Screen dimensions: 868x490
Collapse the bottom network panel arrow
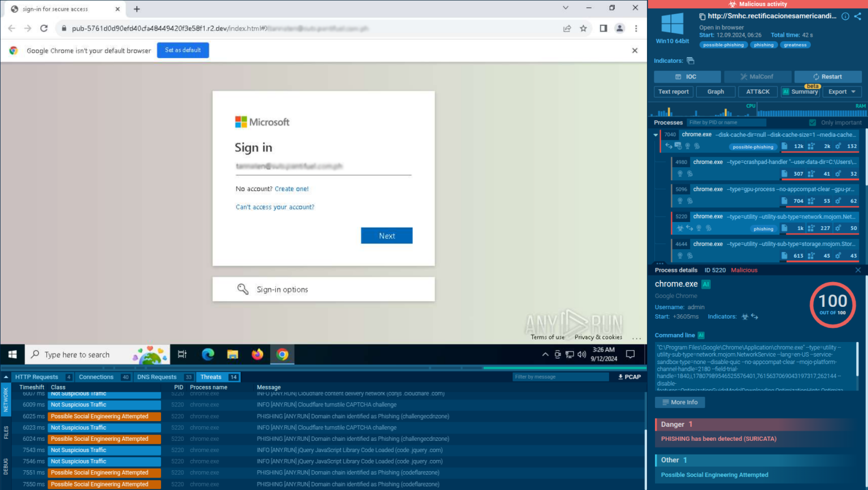pyautogui.click(x=6, y=377)
